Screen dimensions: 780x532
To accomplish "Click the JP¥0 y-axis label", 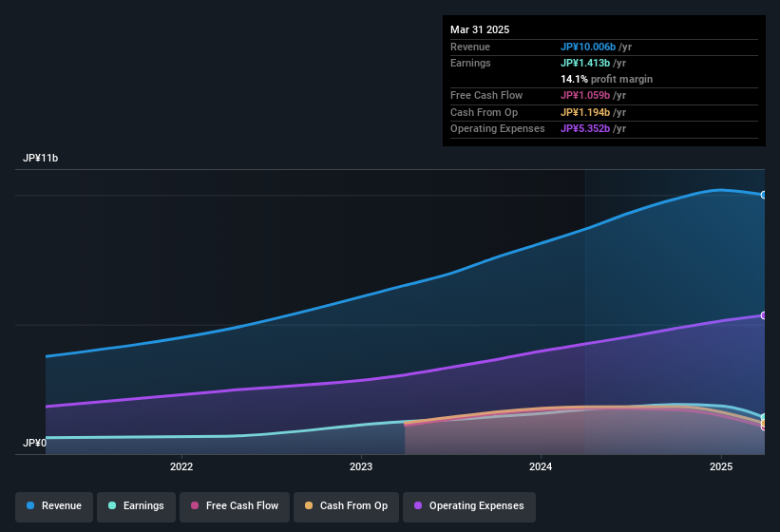I will click(34, 443).
